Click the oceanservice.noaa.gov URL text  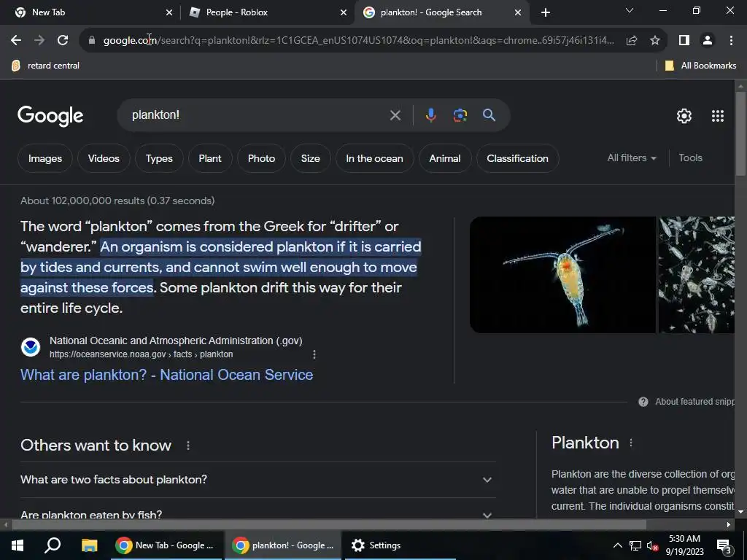[x=142, y=354]
